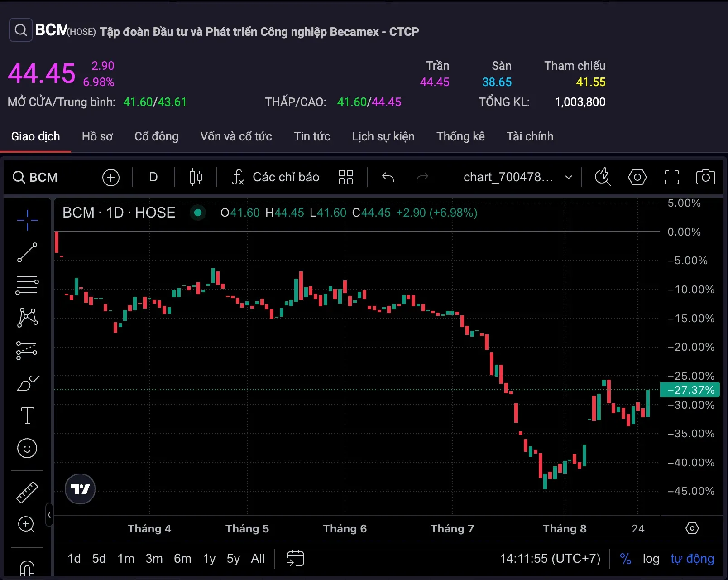Undo the last chart action

(388, 177)
